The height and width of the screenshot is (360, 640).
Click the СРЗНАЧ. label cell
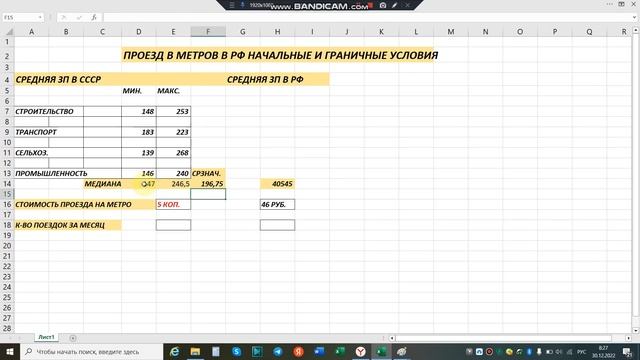[208, 173]
